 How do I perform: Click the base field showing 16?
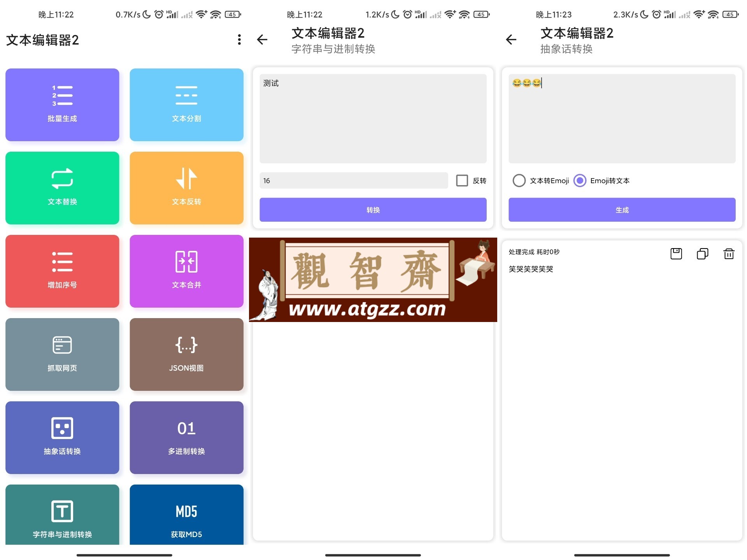[354, 180]
